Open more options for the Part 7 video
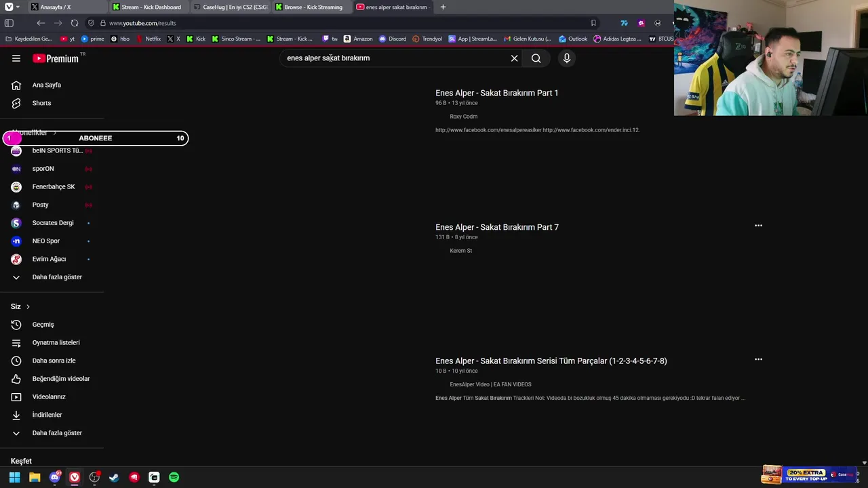Screen dimensions: 868x488 (758, 226)
